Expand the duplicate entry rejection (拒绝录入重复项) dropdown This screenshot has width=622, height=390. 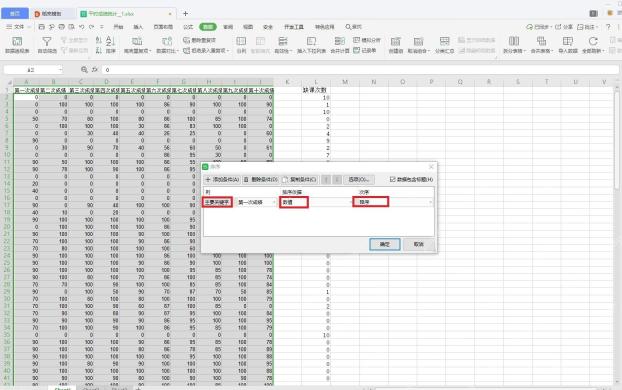coord(228,50)
